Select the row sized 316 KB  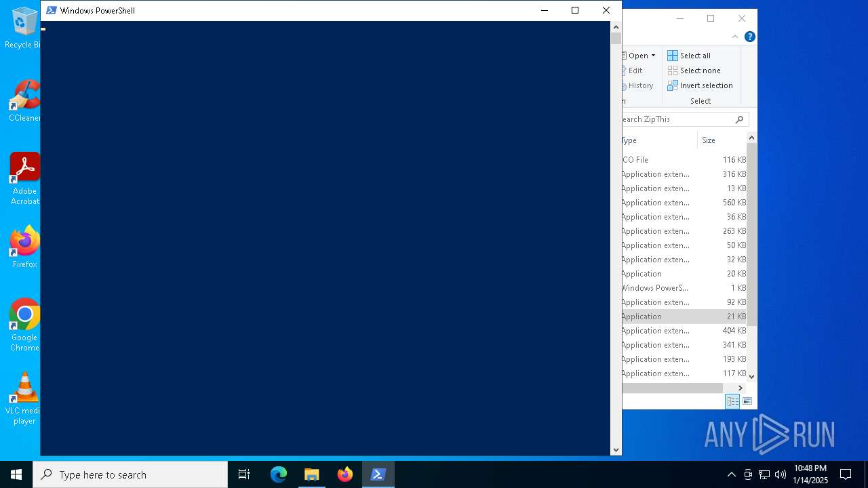684,174
